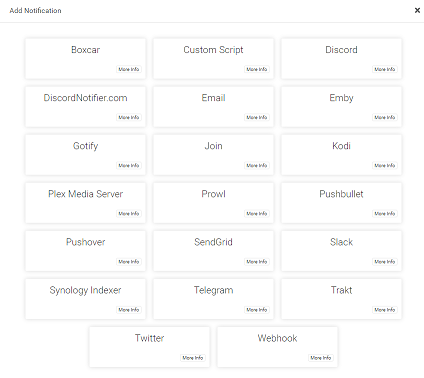Image resolution: width=424 pixels, height=378 pixels.
Task: Open More Info for Email
Action: 257,117
